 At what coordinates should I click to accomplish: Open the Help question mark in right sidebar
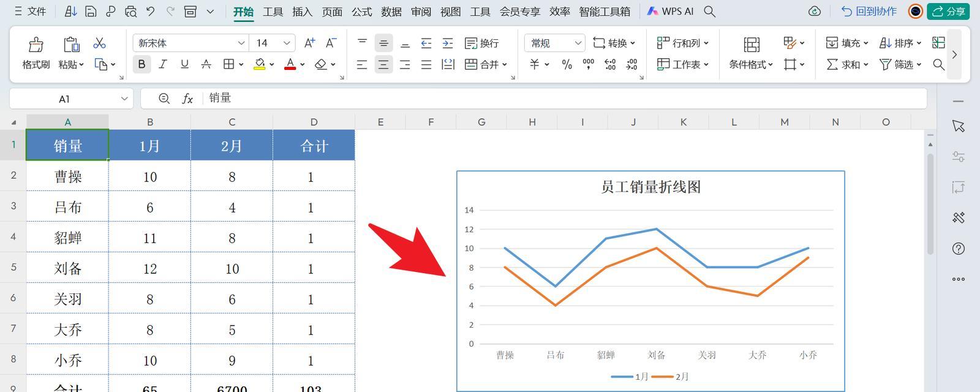coord(959,248)
